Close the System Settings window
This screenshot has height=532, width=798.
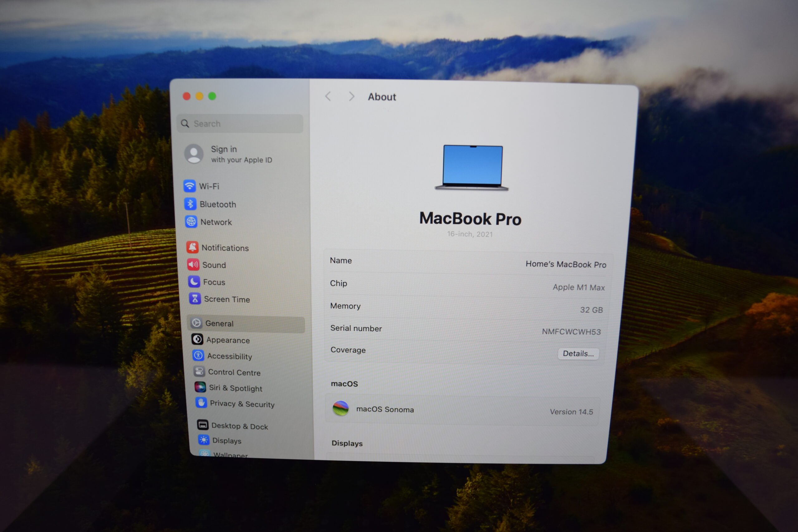[187, 96]
